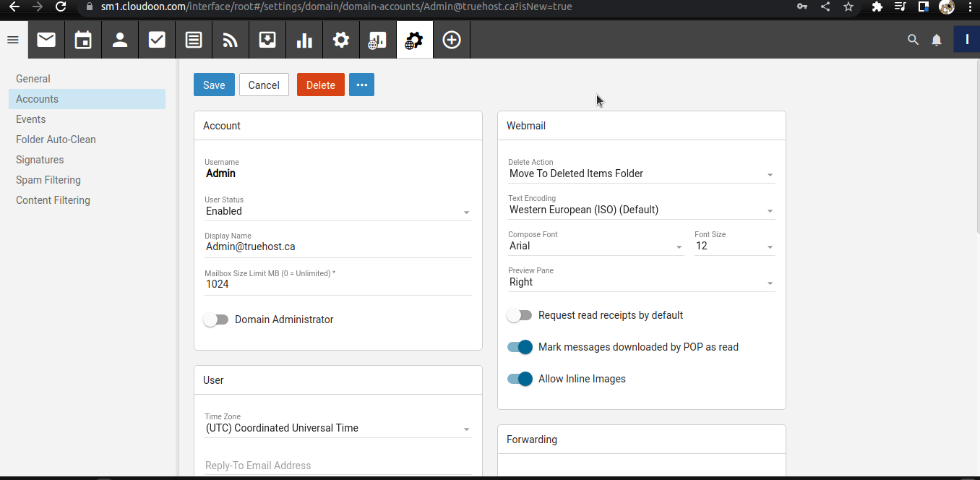The height and width of the screenshot is (480, 980).
Task: Open the Tasks checkmark icon
Action: pyautogui.click(x=156, y=40)
